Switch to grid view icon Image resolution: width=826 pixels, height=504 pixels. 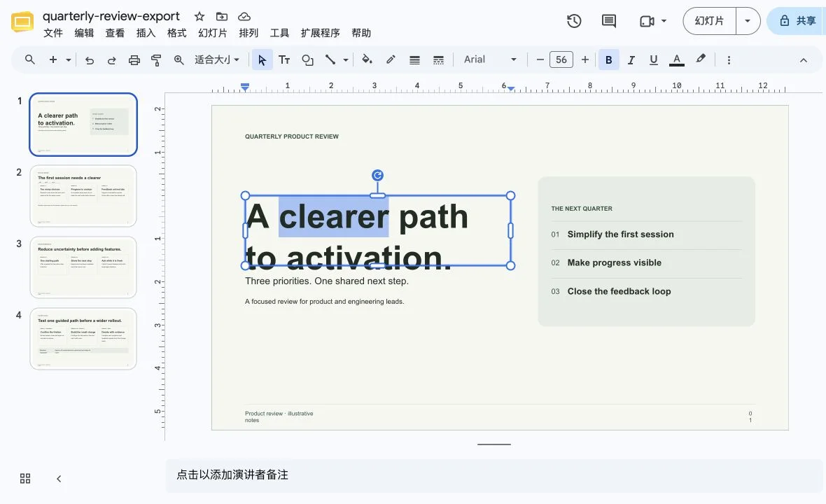[25, 478]
